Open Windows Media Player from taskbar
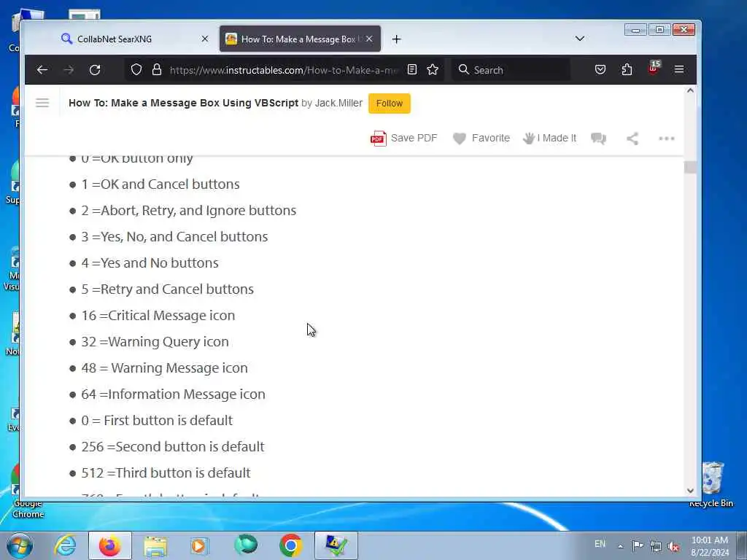The width and height of the screenshot is (747, 560). coord(200,545)
